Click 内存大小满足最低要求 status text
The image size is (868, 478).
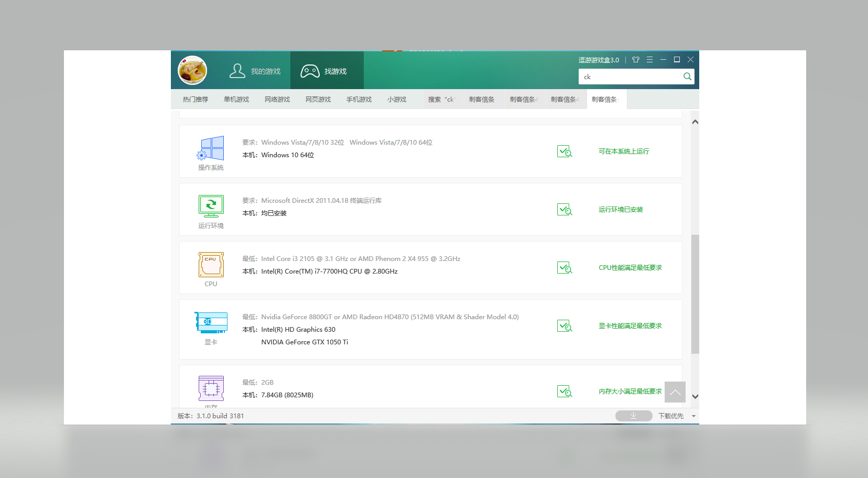(630, 392)
